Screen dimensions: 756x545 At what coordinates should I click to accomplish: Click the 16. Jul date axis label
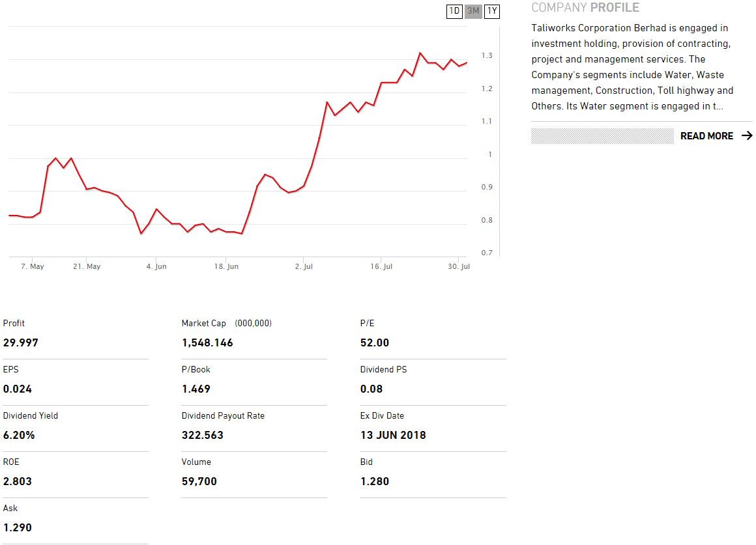[381, 267]
